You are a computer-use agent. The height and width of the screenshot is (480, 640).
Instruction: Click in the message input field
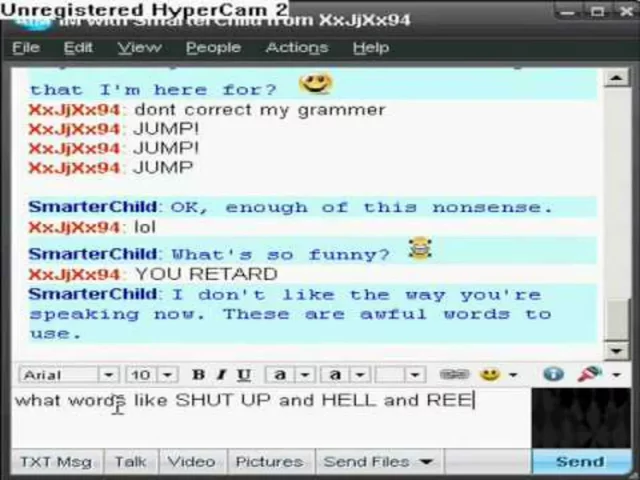tap(271, 417)
